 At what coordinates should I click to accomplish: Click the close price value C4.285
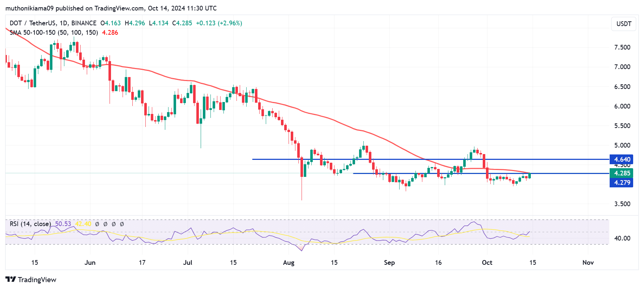(182, 23)
